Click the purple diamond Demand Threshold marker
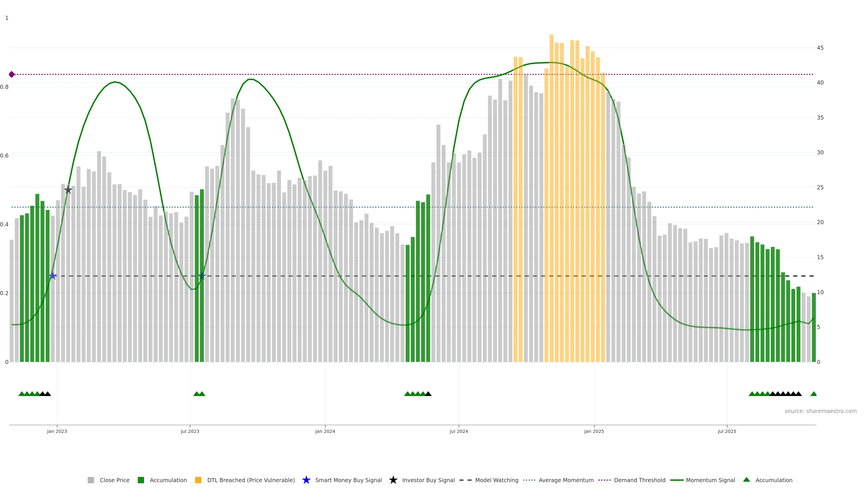 point(12,74)
